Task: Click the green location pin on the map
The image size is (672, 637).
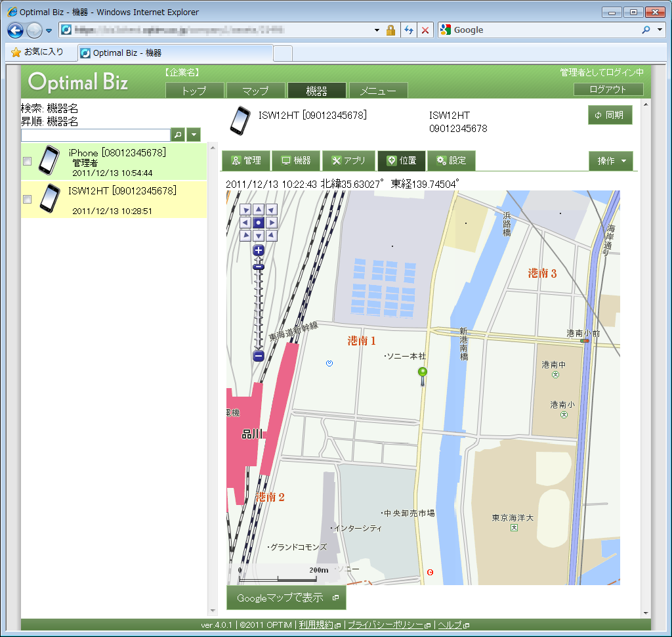Action: click(423, 376)
